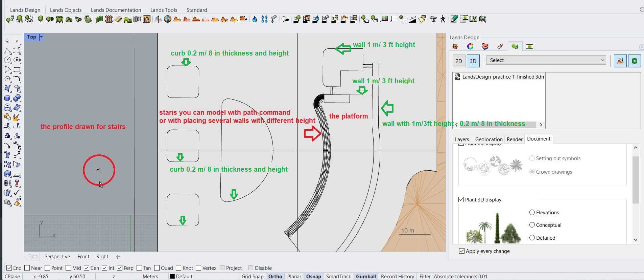Toggle the Cen osnap checkbox
Image resolution: width=644 pixels, height=280 pixels.
87,268
